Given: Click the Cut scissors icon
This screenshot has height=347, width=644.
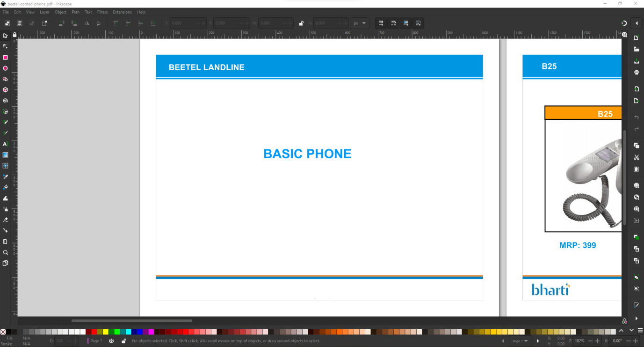Looking at the screenshot, I should (637, 157).
